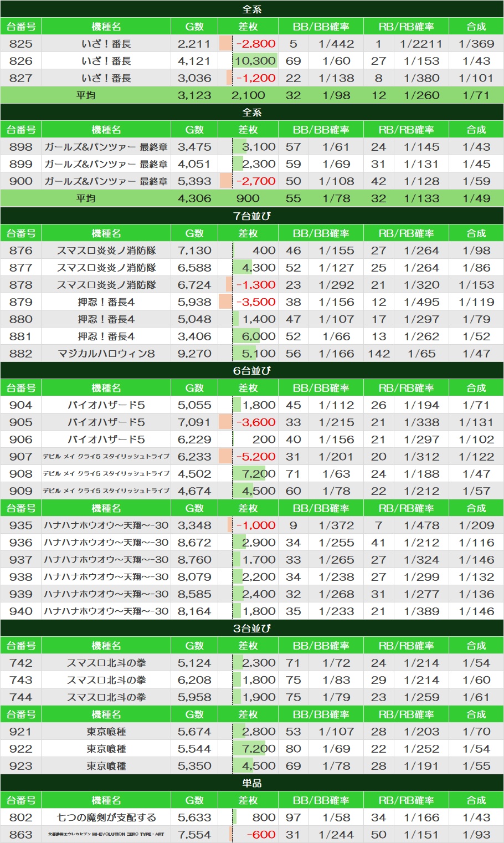Click the BB count 97 in row 802
504x843 pixels.
point(293,818)
